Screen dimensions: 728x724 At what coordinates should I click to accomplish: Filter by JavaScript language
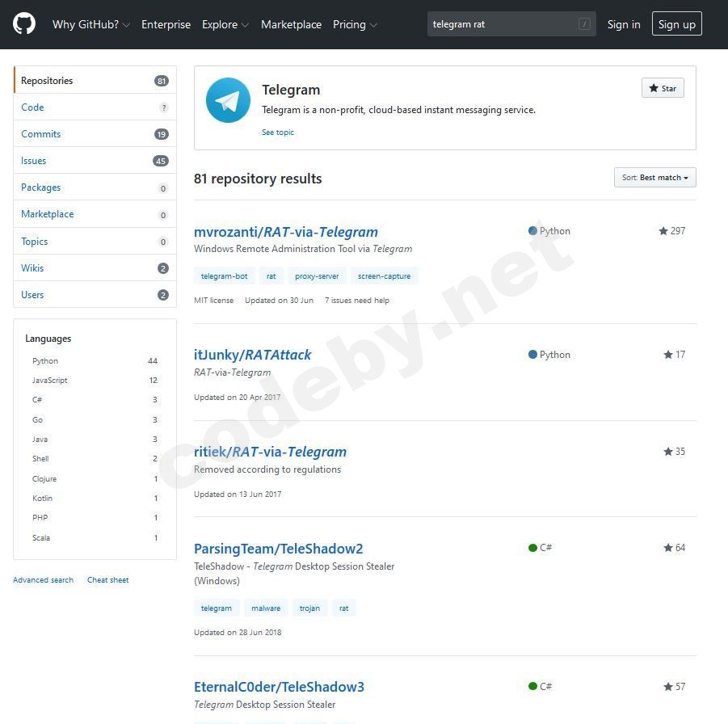point(95,381)
